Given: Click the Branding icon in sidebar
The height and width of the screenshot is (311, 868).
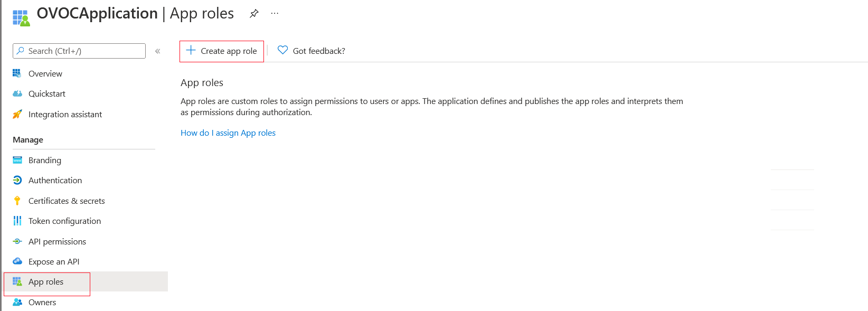Looking at the screenshot, I should coord(17,160).
